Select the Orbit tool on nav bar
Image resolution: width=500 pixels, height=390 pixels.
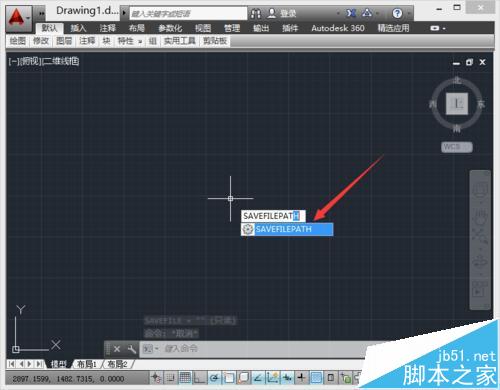(480, 262)
